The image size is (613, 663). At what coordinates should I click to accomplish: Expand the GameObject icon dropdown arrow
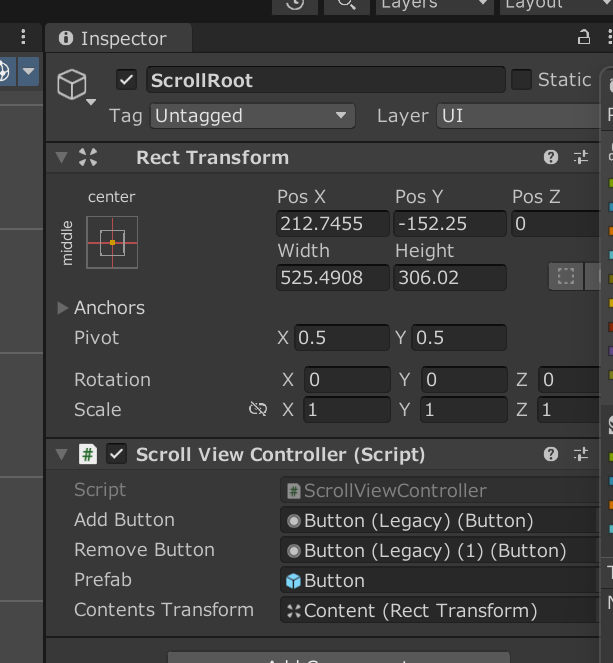[91, 102]
